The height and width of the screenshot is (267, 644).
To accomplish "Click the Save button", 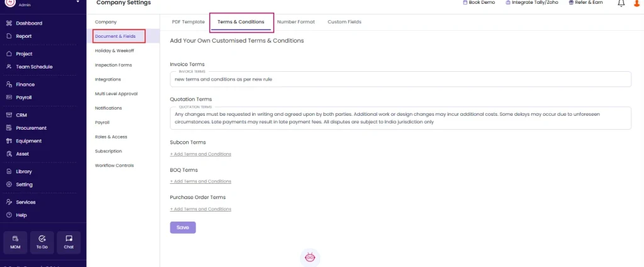I will pyautogui.click(x=183, y=227).
